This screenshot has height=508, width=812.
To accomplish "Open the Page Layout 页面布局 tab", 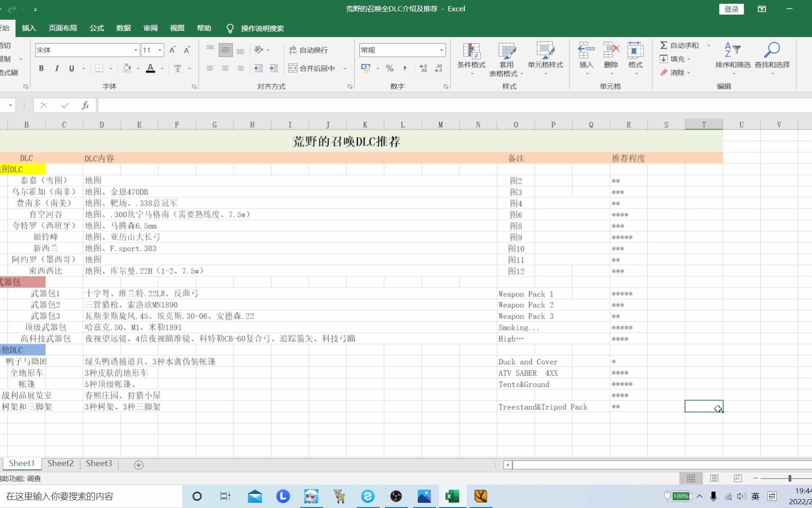I will [63, 28].
